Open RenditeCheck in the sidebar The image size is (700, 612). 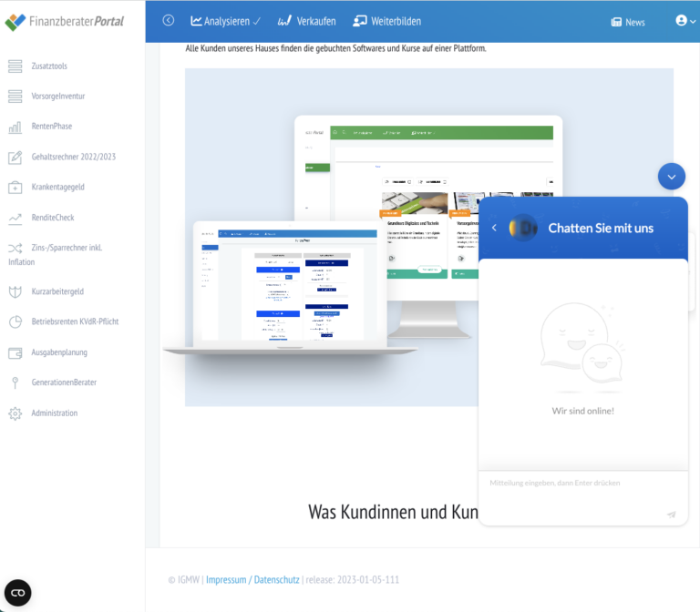click(x=53, y=218)
